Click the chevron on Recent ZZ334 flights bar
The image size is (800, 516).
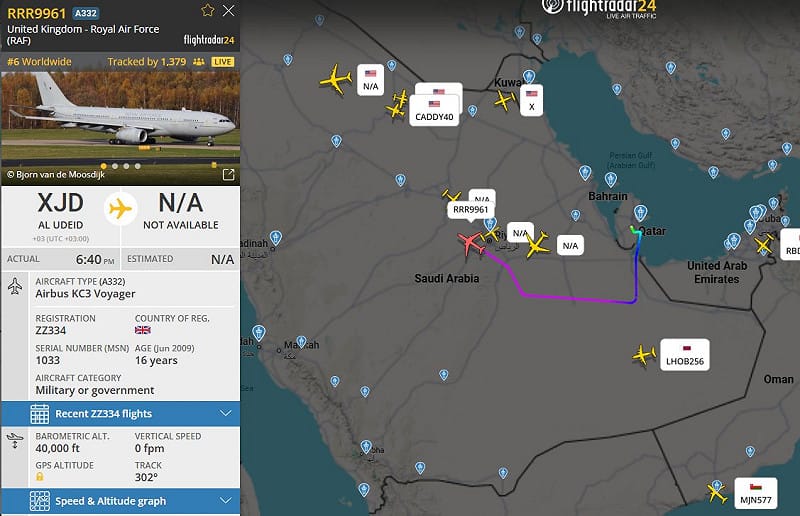coord(226,413)
